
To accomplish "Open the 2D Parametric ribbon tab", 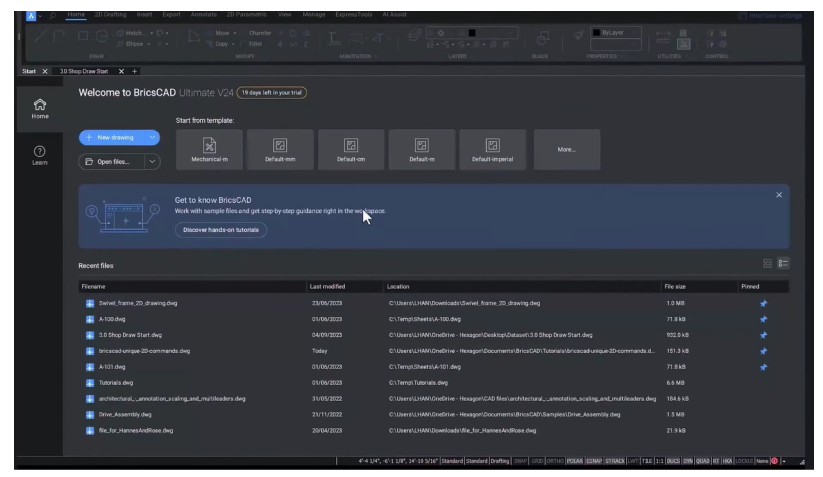I will (x=247, y=15).
